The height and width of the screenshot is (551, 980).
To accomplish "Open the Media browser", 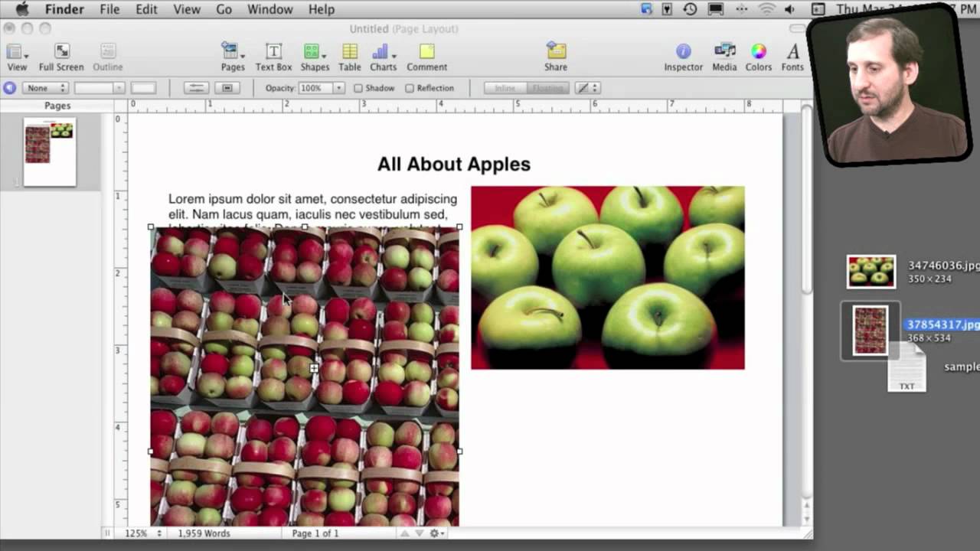I will pos(724,57).
